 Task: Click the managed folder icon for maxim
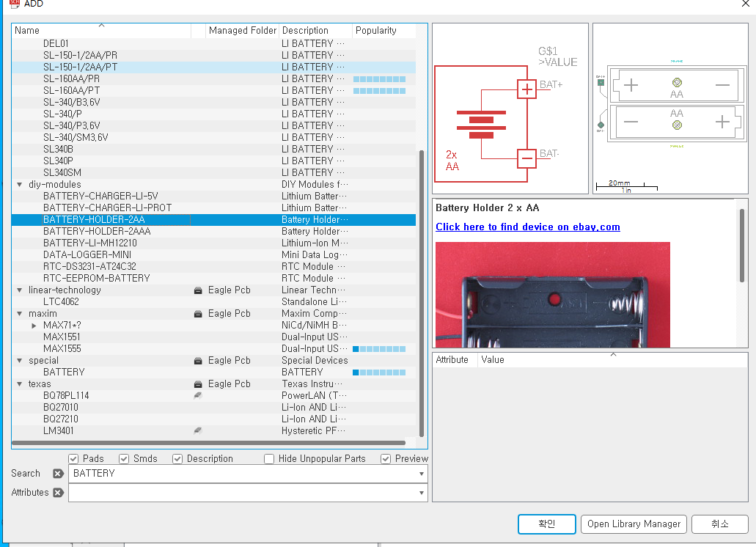pyautogui.click(x=198, y=314)
